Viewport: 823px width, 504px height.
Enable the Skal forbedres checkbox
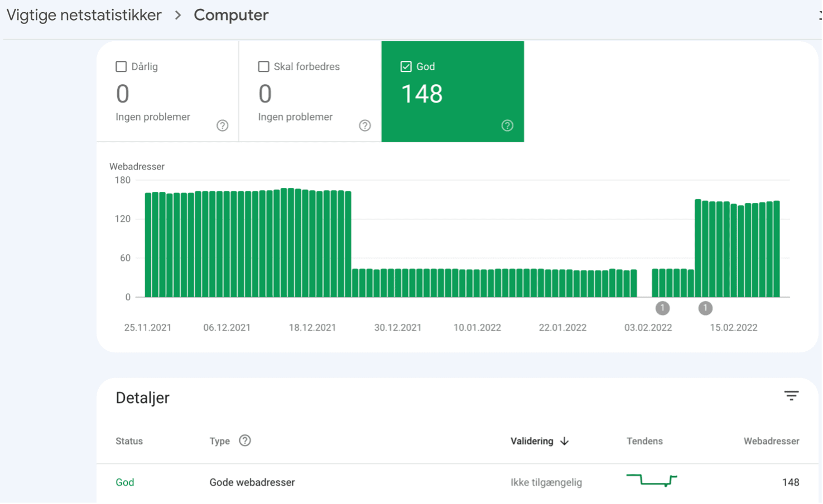click(263, 66)
